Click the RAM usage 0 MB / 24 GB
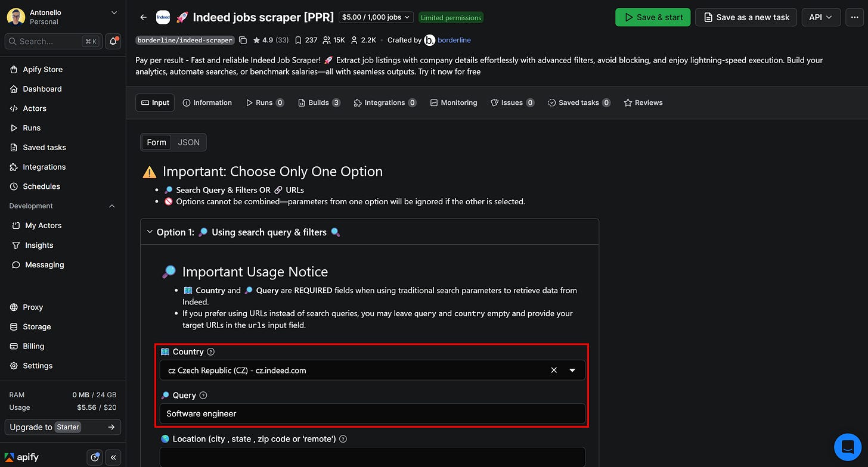This screenshot has height=467, width=868. coord(94,395)
